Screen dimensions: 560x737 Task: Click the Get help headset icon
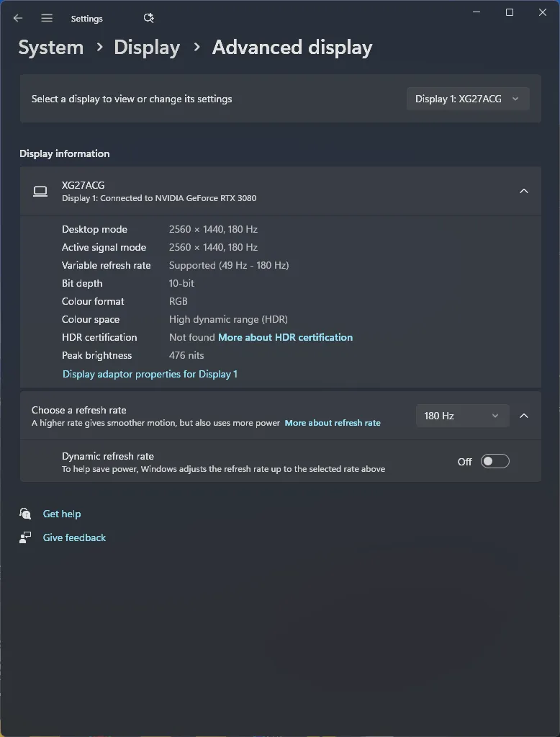pyautogui.click(x=25, y=514)
